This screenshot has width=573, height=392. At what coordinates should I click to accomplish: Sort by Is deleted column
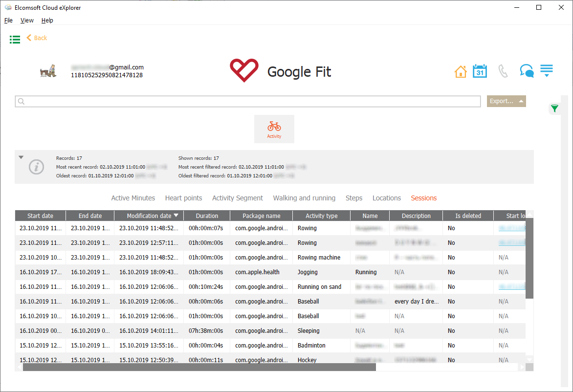pos(468,216)
